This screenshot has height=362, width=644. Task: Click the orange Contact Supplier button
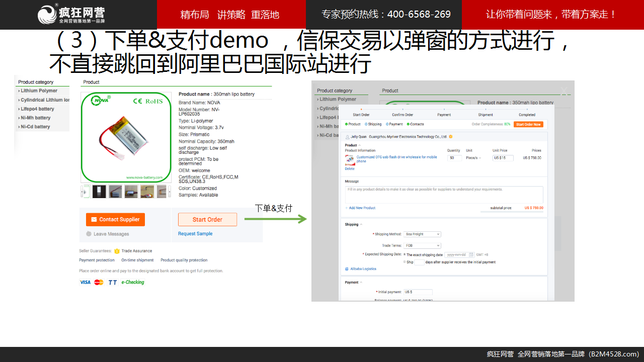pos(115,220)
